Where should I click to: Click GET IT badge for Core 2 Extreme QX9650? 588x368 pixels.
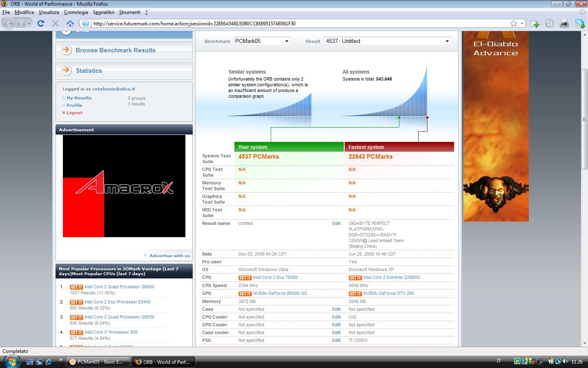click(355, 278)
